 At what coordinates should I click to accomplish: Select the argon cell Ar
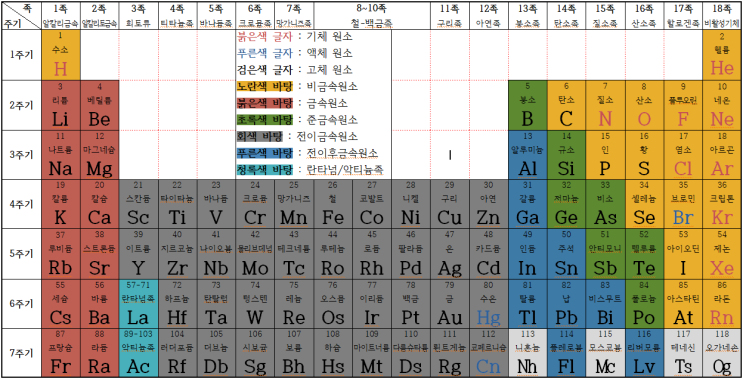click(x=722, y=155)
